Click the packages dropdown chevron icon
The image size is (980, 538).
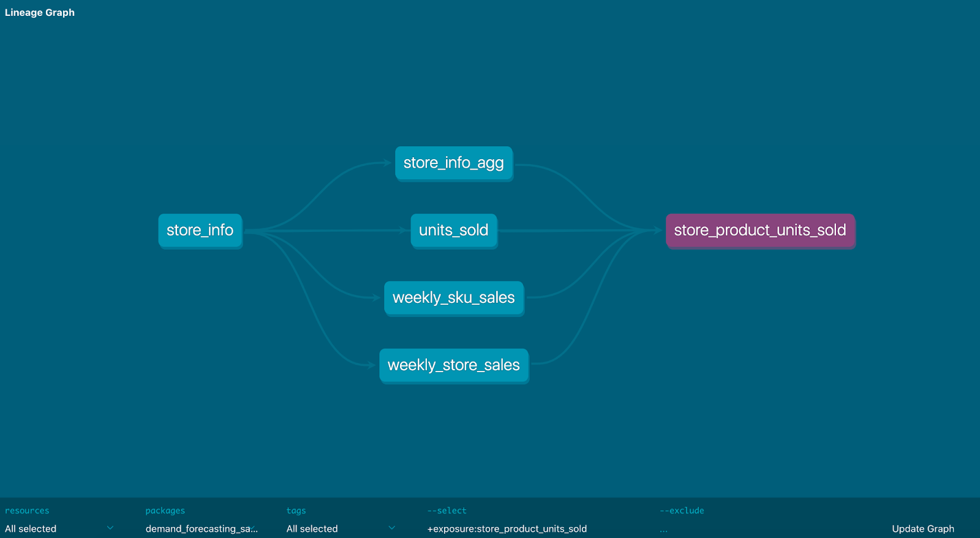[x=252, y=528]
